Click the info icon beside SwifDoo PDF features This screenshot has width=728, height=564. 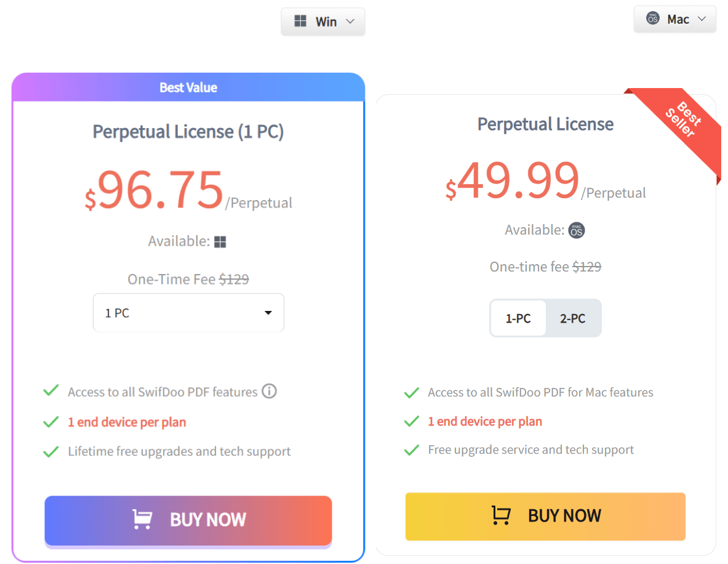point(270,391)
